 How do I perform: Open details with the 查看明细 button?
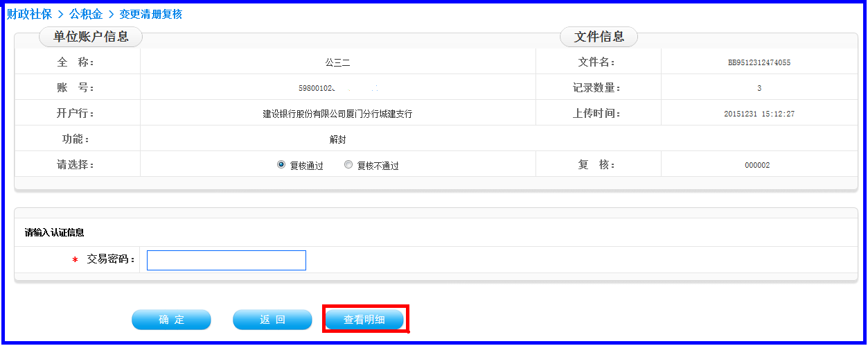364,320
